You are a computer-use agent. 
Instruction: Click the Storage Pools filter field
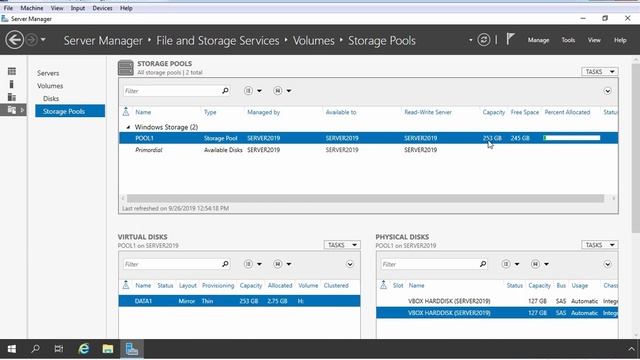pos(171,91)
